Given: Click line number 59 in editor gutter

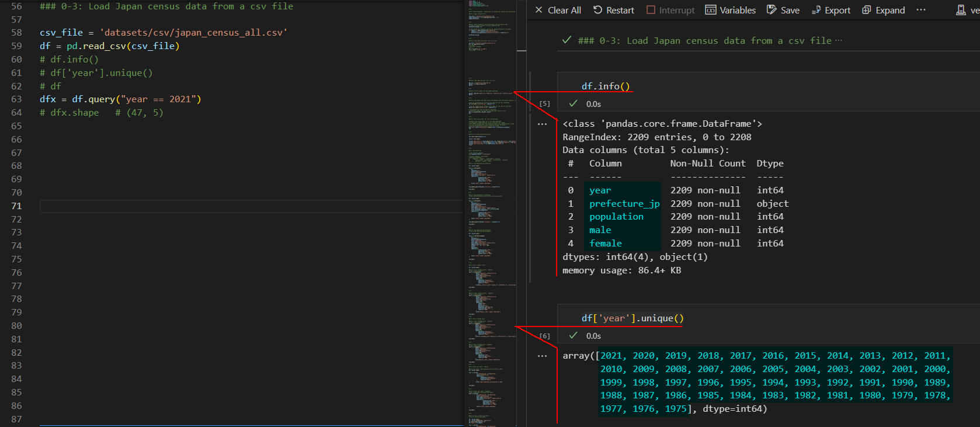Looking at the screenshot, I should [16, 46].
